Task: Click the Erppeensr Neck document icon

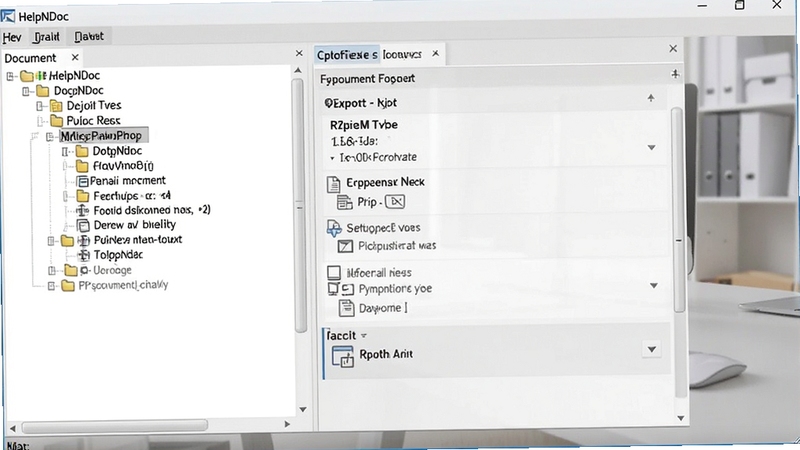Action: click(333, 184)
